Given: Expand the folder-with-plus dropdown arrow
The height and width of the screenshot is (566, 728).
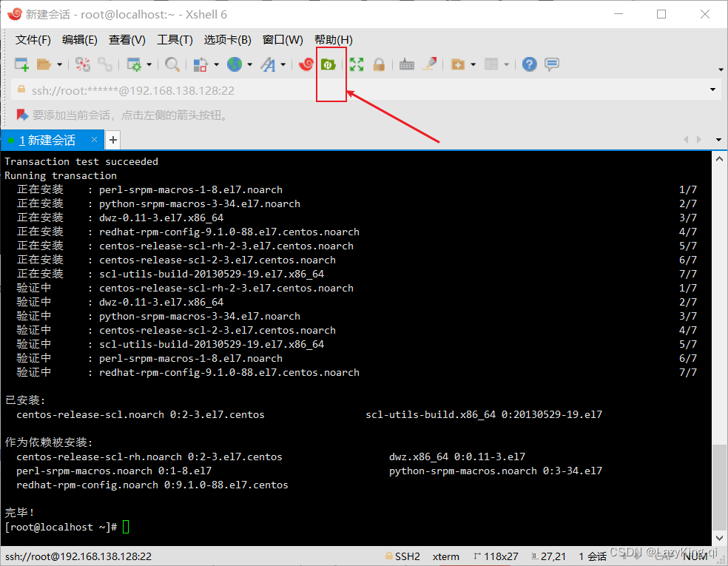Looking at the screenshot, I should tap(473, 64).
